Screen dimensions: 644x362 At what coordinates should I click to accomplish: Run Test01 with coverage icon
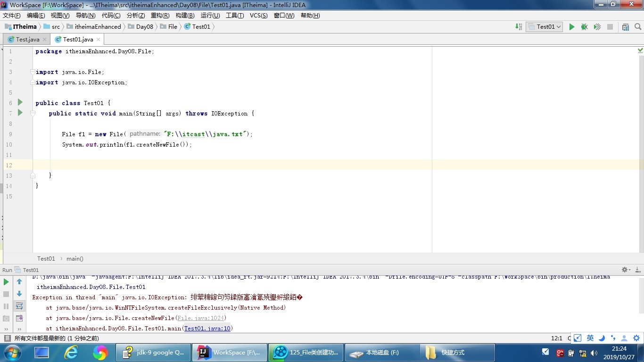(597, 27)
